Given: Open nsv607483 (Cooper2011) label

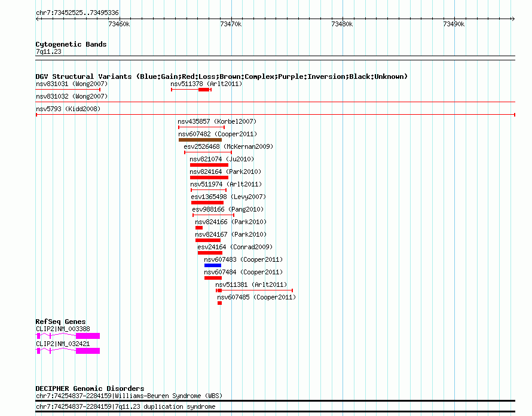Looking at the screenshot, I should coord(243,259).
